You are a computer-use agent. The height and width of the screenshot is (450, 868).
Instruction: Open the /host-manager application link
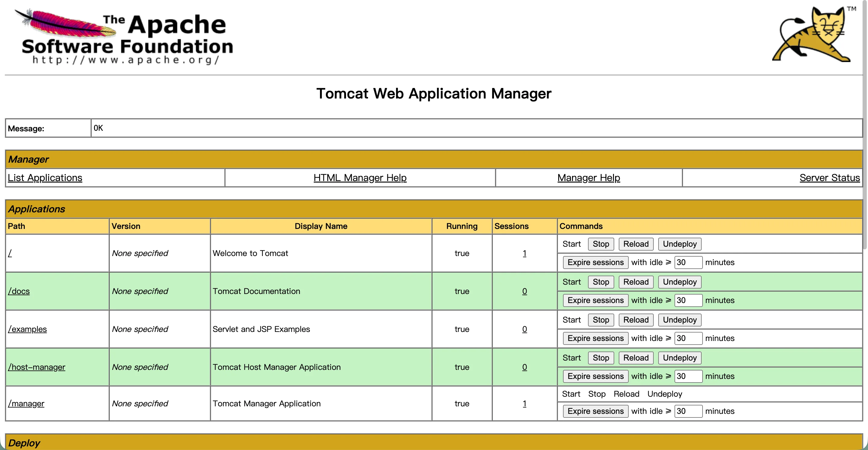tap(36, 367)
